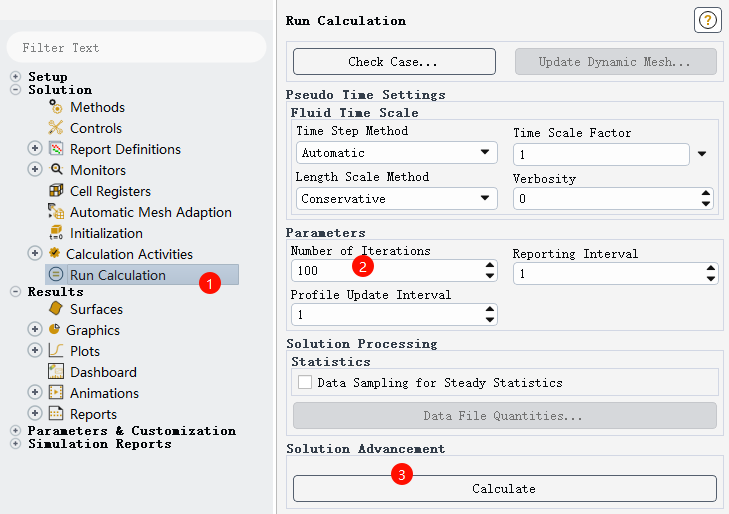Select the Cell Registers icon
This screenshot has width=729, height=514.
pyautogui.click(x=56, y=191)
